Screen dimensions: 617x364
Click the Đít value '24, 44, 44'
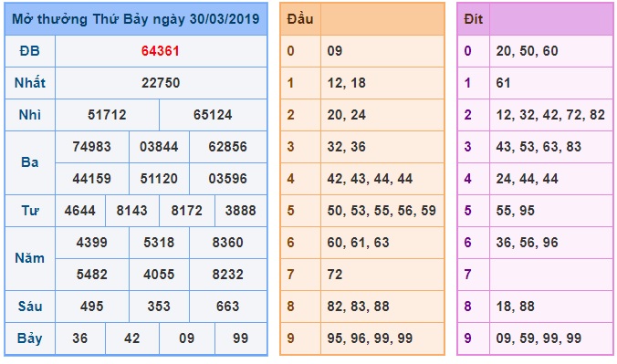(x=528, y=178)
